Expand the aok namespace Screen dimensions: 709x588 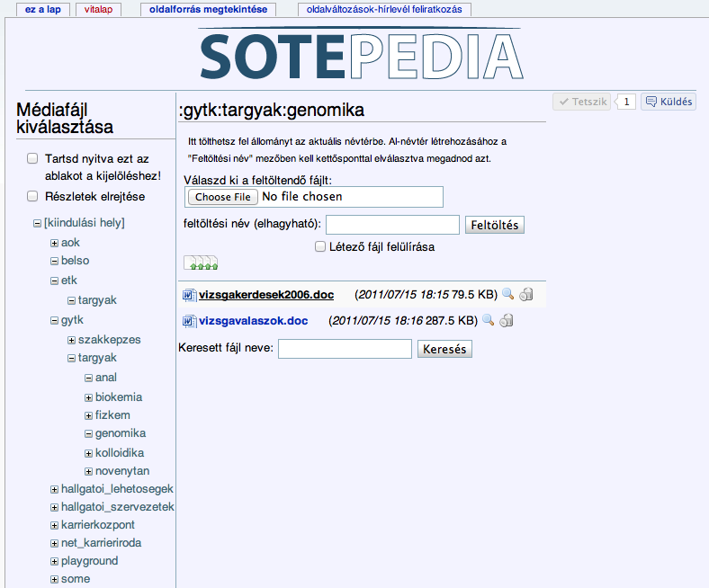tap(54, 243)
